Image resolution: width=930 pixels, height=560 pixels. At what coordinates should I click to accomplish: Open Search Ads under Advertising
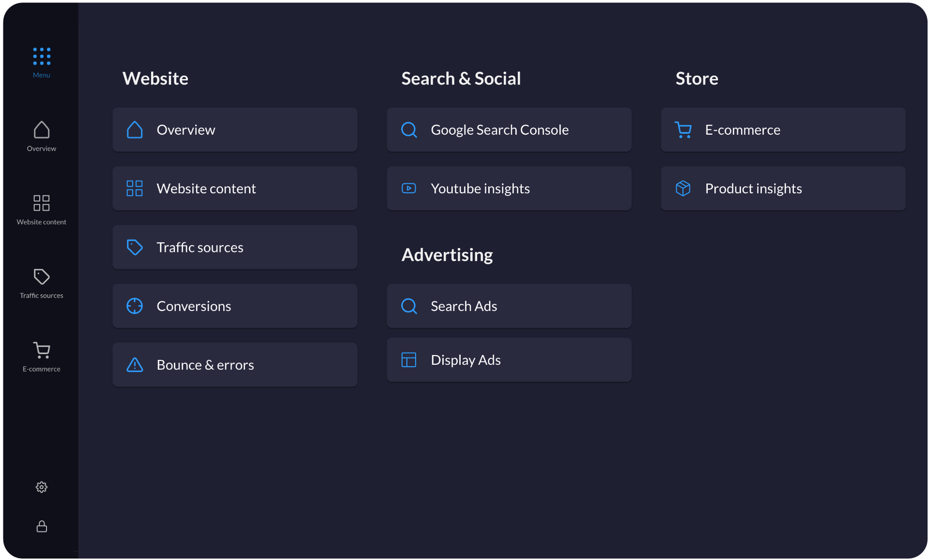point(509,306)
